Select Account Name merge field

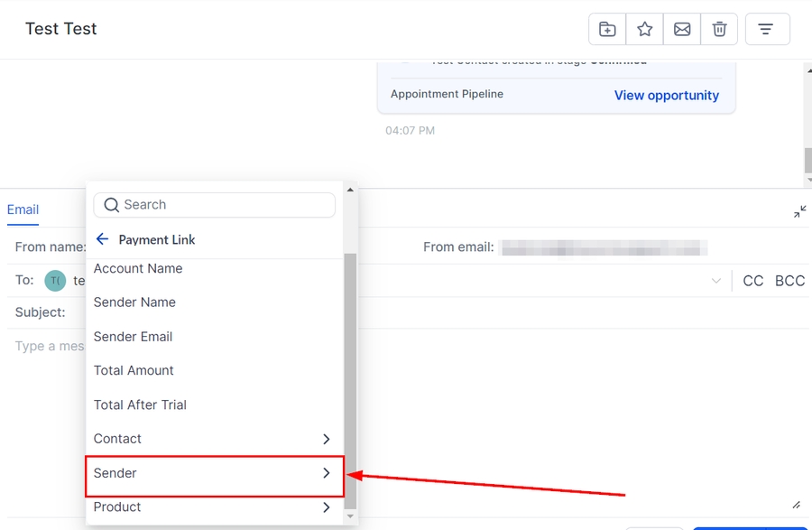coord(138,269)
